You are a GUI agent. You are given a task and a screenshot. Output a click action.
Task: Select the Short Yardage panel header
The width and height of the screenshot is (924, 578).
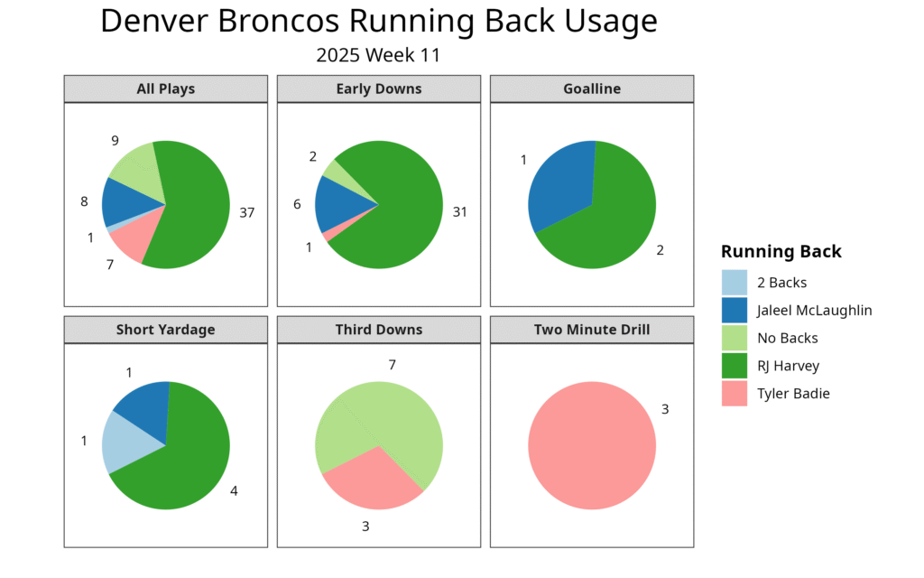tap(165, 330)
